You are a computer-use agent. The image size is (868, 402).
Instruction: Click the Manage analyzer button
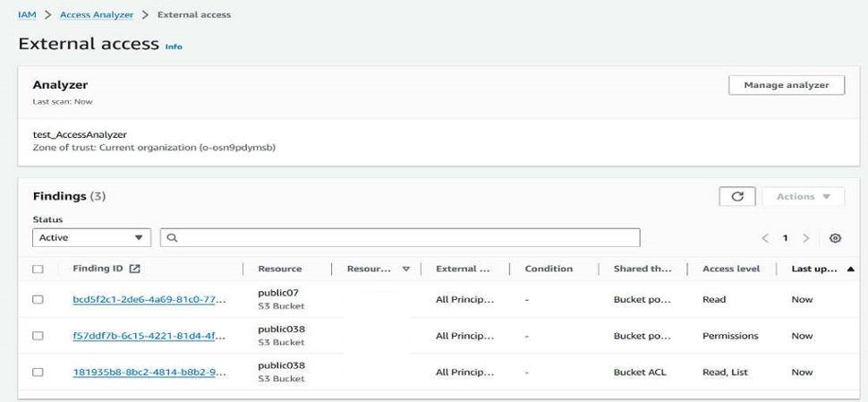[787, 85]
